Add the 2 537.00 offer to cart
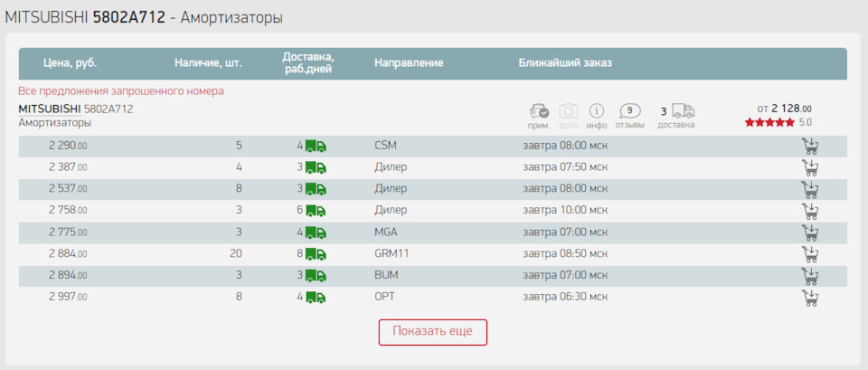Screen dimensions: 868x370 810,189
